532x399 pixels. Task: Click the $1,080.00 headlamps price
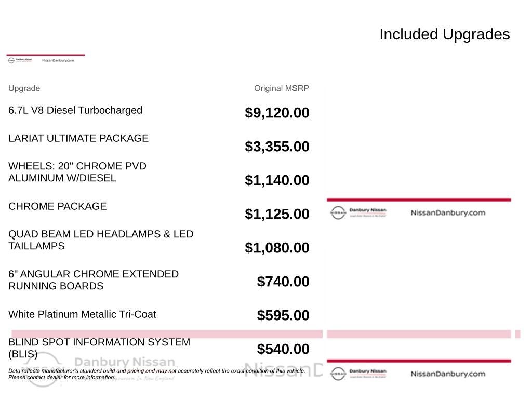277,247
